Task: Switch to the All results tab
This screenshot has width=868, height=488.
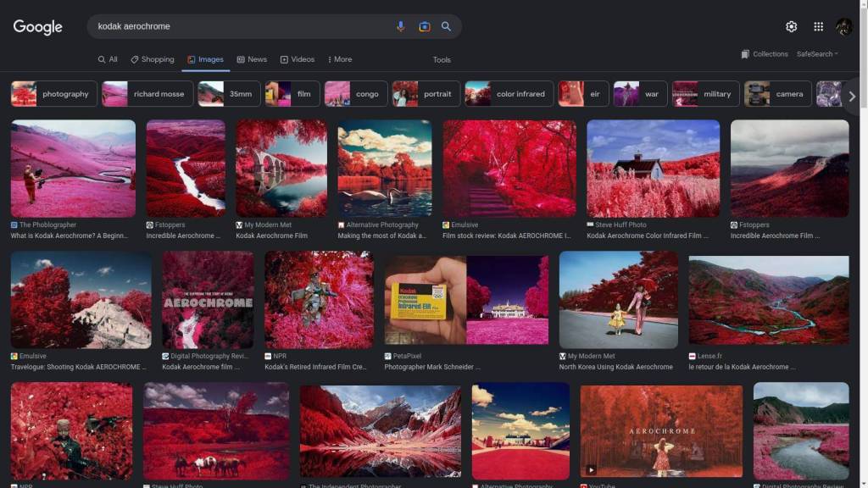Action: pos(108,59)
